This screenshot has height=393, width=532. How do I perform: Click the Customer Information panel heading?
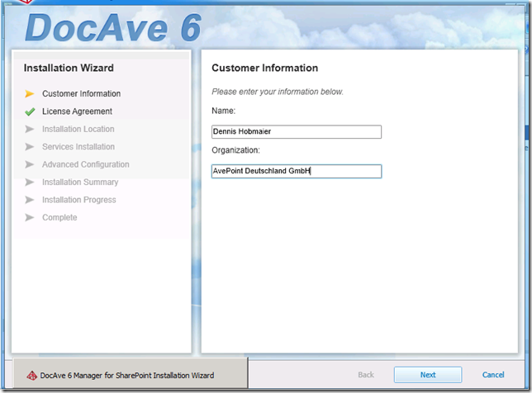point(264,68)
